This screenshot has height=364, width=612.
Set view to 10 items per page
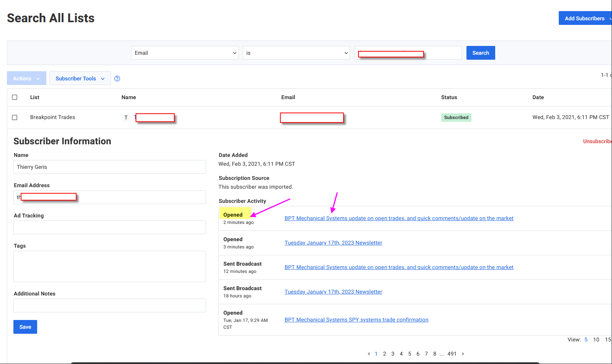[x=596, y=340]
